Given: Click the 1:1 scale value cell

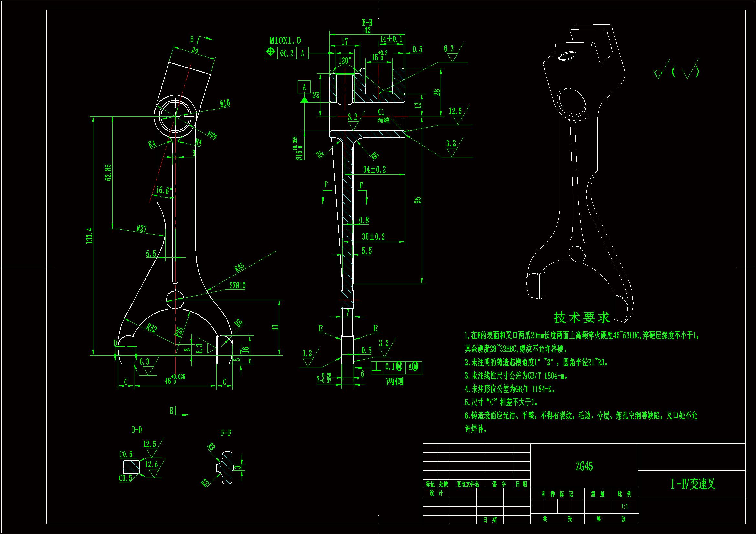Looking at the screenshot, I should tap(624, 507).
